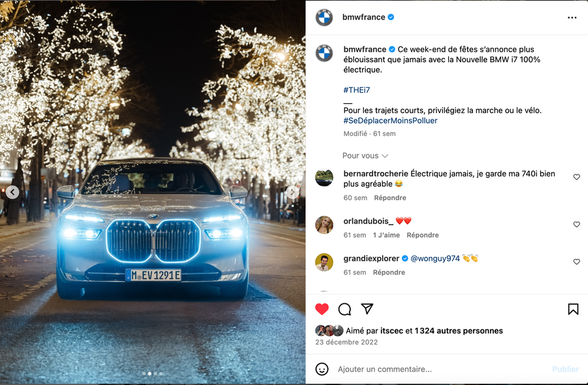Image resolution: width=588 pixels, height=385 pixels.
Task: Like grandiexplorer's comment with the heart
Action: [577, 261]
